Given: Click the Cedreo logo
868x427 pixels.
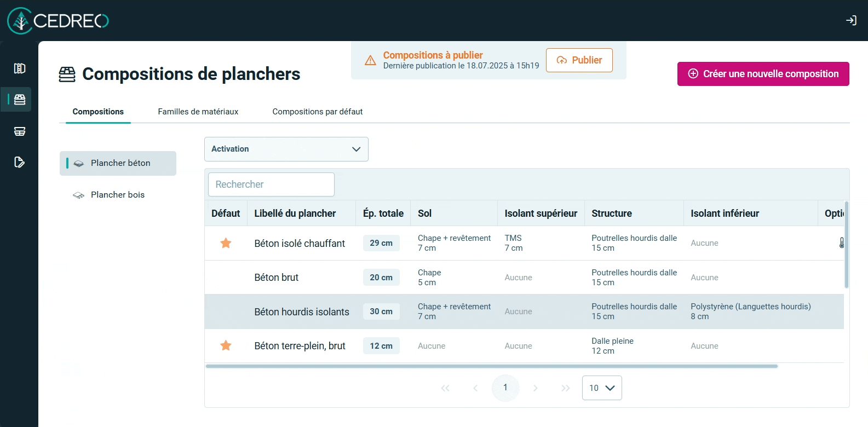Looking at the screenshot, I should tap(58, 21).
